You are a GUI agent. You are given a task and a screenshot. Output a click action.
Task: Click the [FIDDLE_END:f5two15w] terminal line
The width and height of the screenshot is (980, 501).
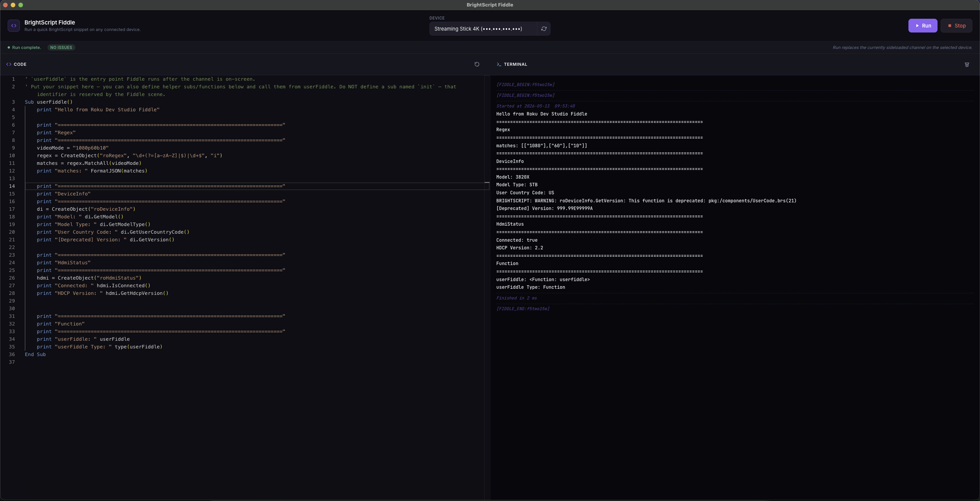tap(523, 309)
